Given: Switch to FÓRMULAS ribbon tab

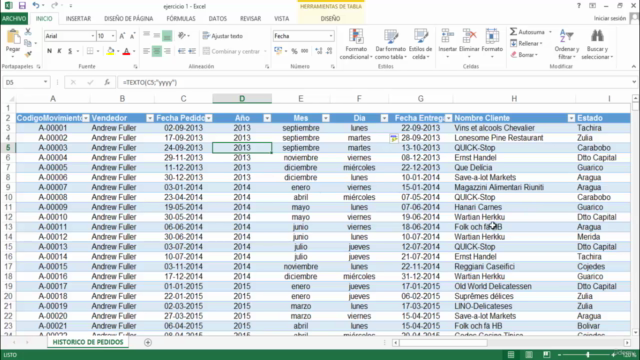Looking at the screenshot, I should pos(181,19).
